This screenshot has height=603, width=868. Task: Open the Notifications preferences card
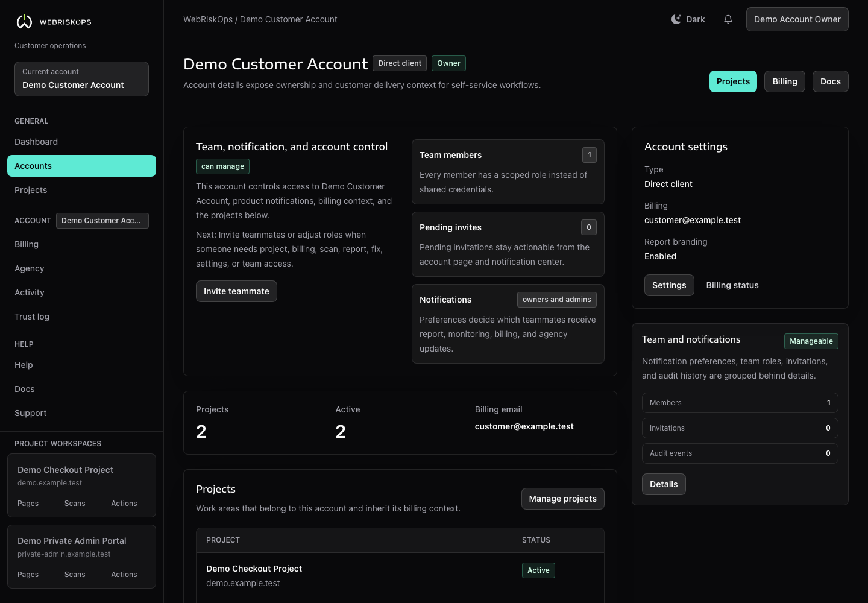[508, 324]
